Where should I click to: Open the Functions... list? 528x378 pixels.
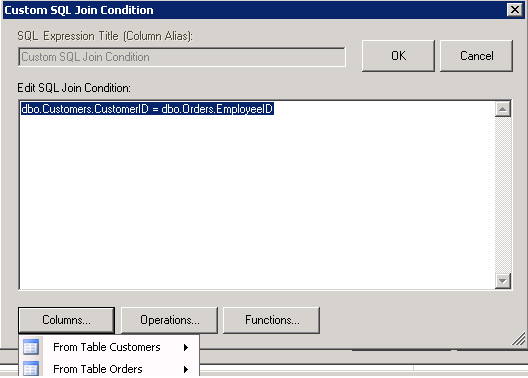tap(271, 320)
